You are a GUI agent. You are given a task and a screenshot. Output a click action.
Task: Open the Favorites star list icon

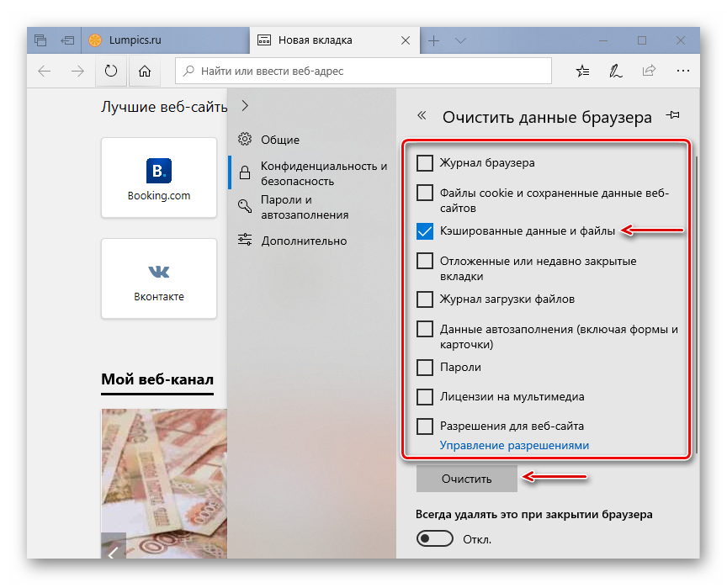click(583, 72)
